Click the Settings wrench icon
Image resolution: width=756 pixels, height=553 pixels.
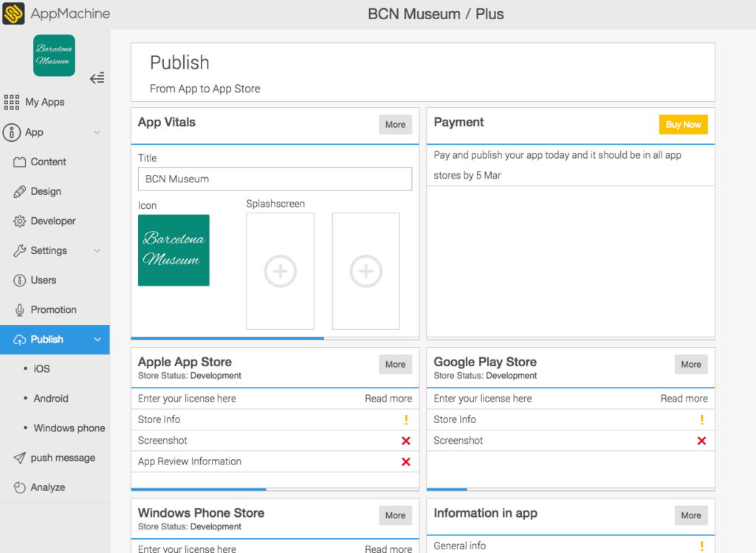click(x=19, y=251)
